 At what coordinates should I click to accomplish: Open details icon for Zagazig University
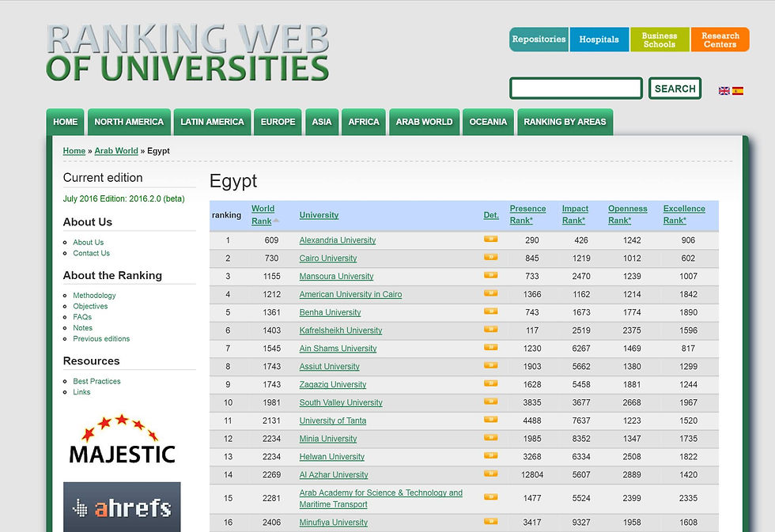[x=490, y=383]
